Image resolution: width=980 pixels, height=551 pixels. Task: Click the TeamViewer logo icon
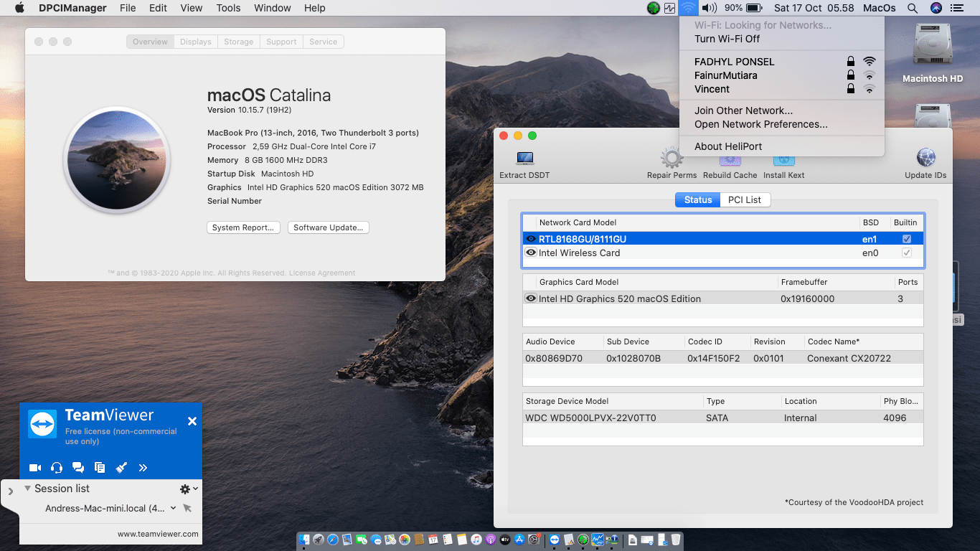[x=42, y=424]
